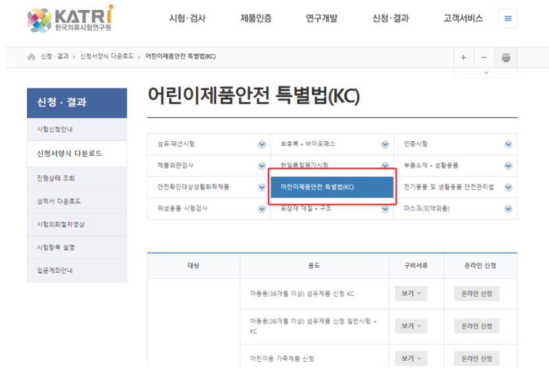Click the 인증시험 category text
The height and width of the screenshot is (392, 549).
click(415, 144)
